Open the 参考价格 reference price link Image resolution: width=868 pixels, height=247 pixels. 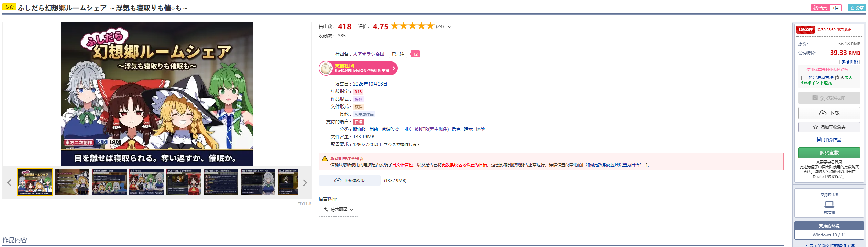click(849, 62)
